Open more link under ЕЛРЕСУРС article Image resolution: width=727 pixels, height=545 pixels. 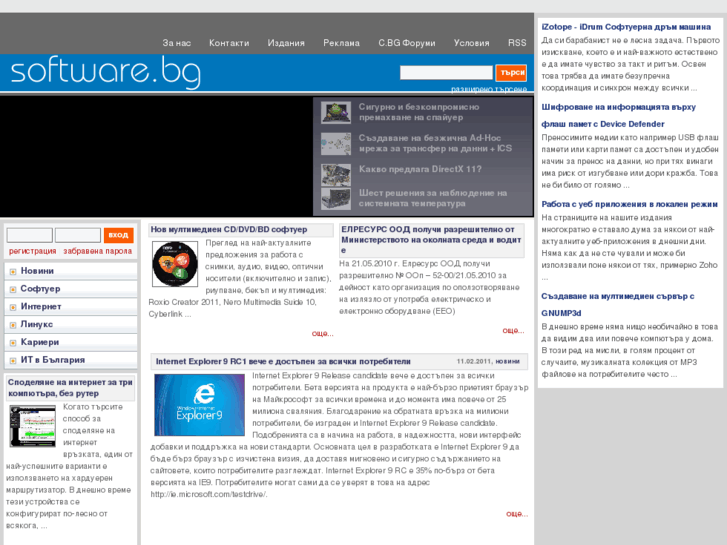(513, 331)
